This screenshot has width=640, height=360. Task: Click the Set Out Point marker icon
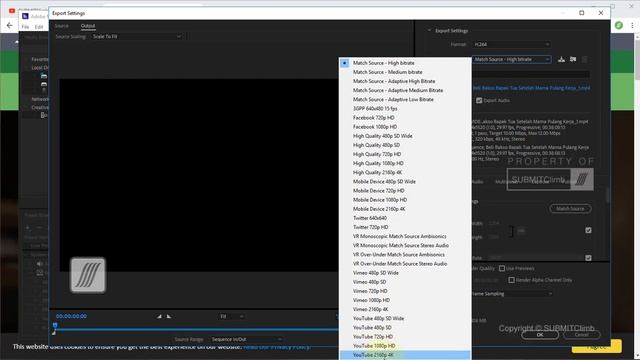tap(169, 316)
